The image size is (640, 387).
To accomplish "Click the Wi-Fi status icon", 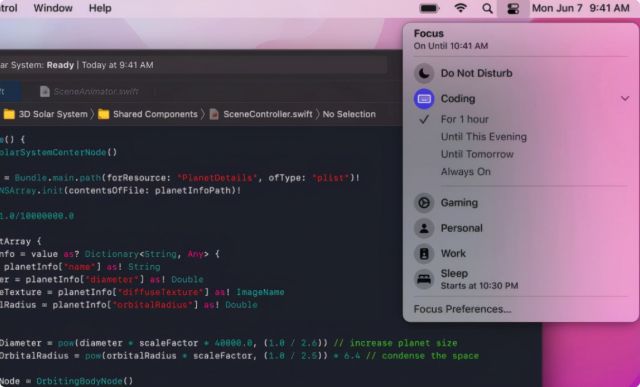I will [461, 8].
